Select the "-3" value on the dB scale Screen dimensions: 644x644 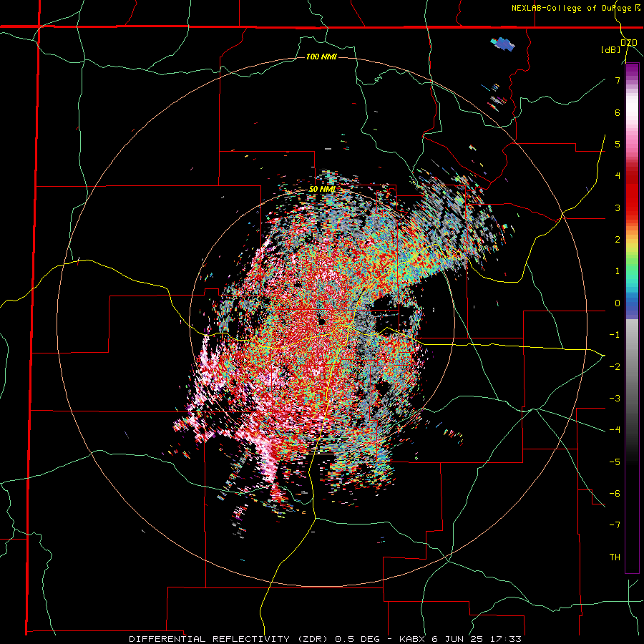[x=615, y=399]
